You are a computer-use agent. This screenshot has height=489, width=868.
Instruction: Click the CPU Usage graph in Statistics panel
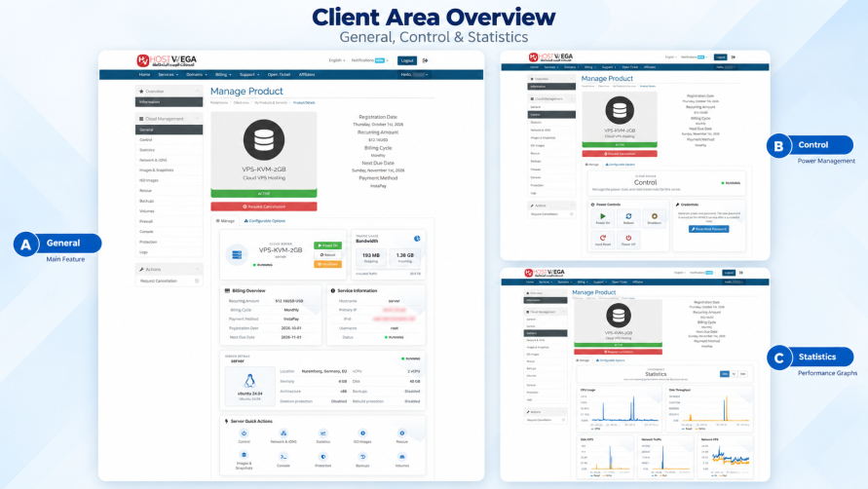tap(620, 409)
